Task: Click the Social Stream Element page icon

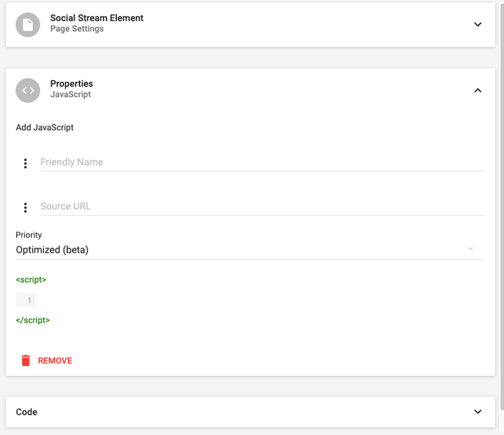Action: [x=28, y=24]
